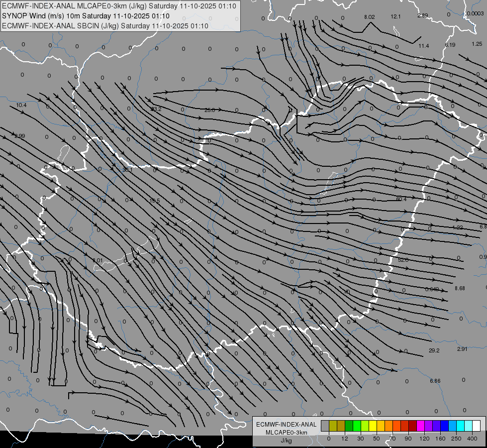
Task: Click the legend tick label '120'
Action: coord(424,439)
